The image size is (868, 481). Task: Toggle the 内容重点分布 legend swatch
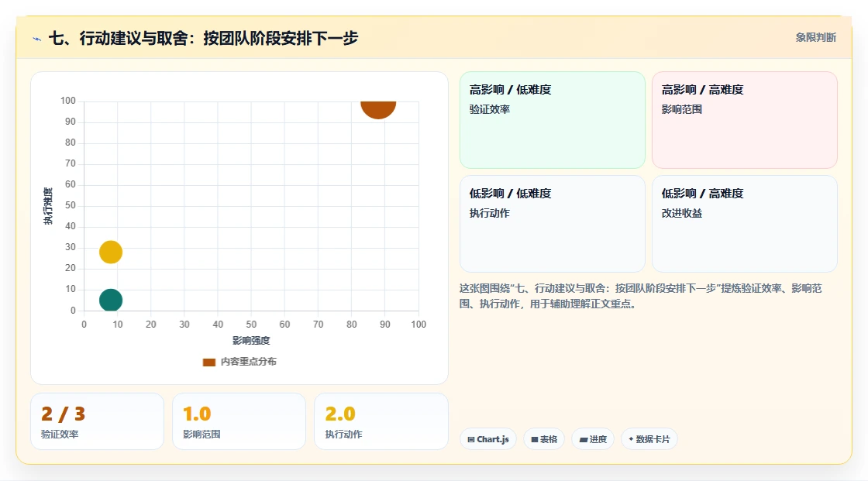[x=208, y=362]
